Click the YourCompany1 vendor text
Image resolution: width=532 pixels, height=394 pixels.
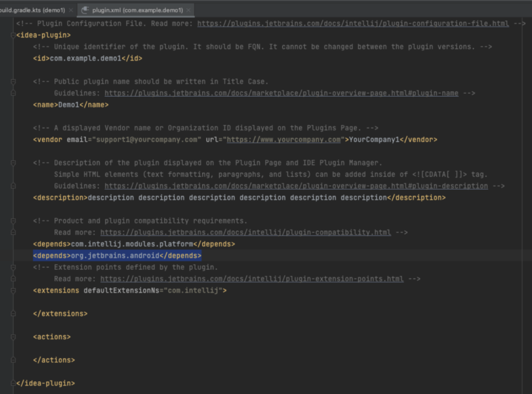(x=374, y=139)
